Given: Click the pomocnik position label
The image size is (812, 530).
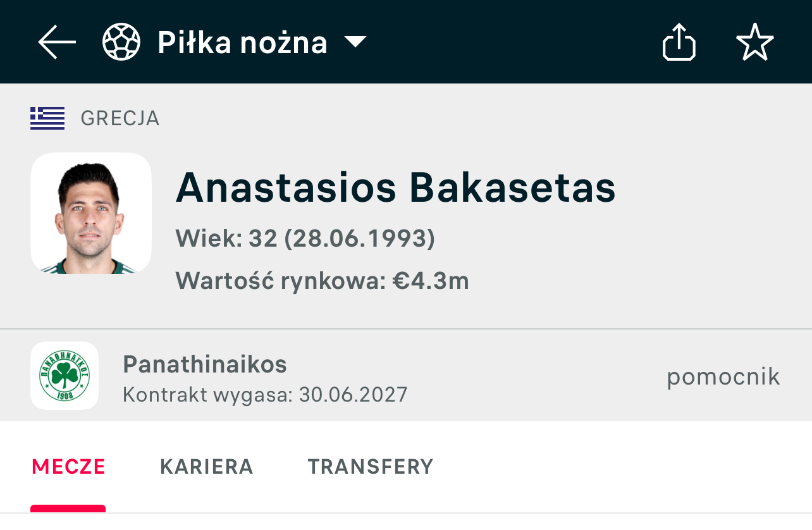Looking at the screenshot, I should (x=723, y=377).
